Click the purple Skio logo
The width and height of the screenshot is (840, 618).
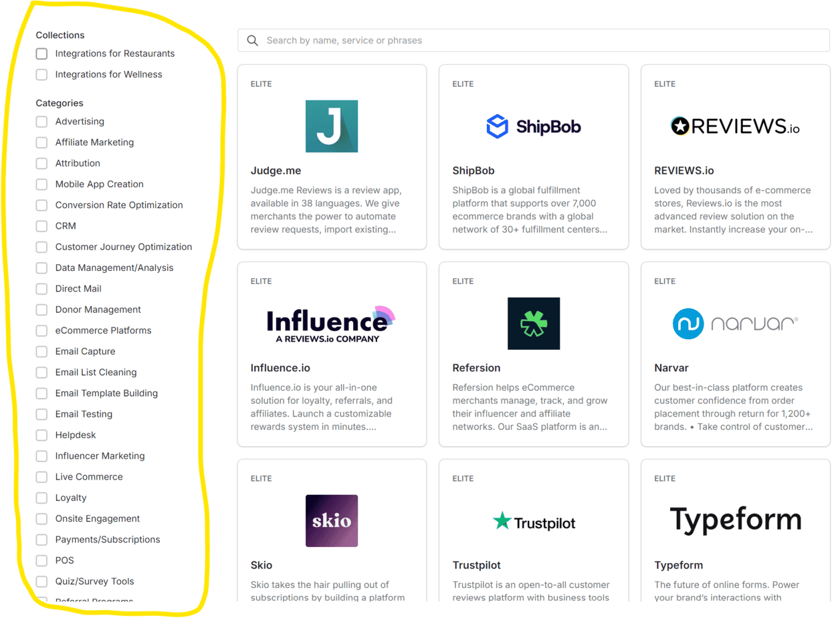pos(331,520)
